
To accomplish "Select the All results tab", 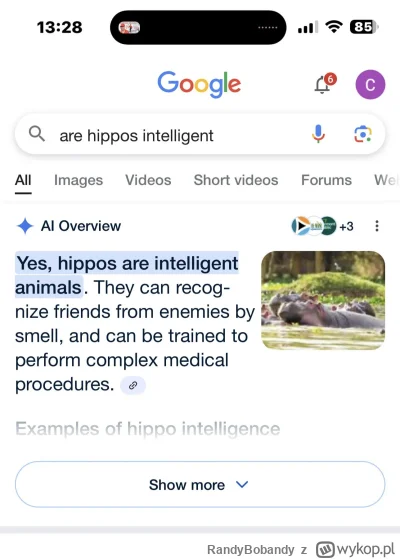I will pyautogui.click(x=23, y=180).
